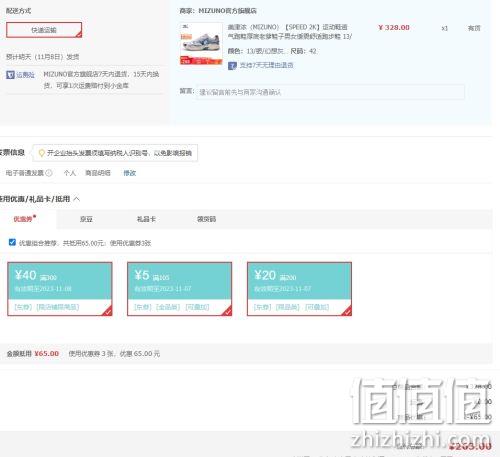Collapse the 使用优惠/礼品卡/抵用 section chevron
The image size is (500, 457).
coord(76,199)
